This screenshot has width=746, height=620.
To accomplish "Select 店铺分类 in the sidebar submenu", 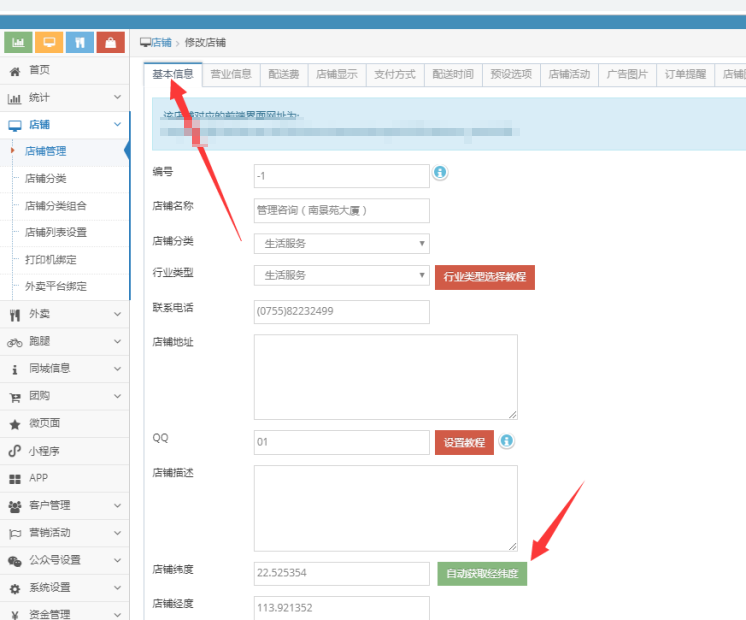I will tap(46, 179).
